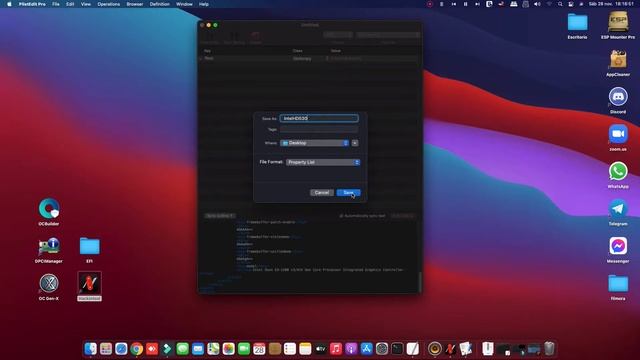This screenshot has width=640, height=360.
Task: Open the Edit menu
Action: tap(70, 4)
